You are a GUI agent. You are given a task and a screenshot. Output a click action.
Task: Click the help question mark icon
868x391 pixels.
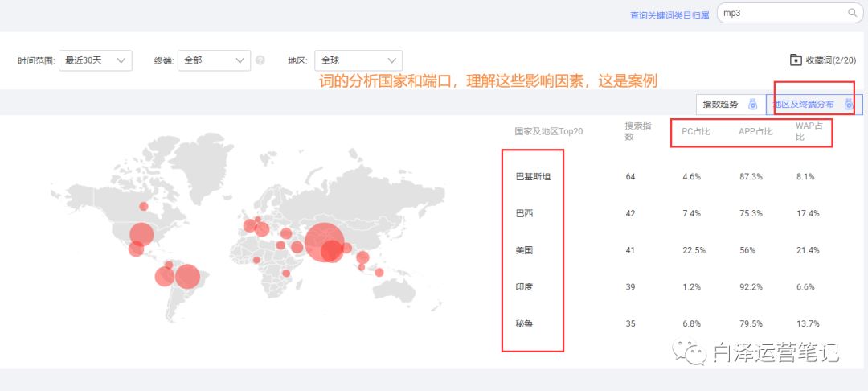point(260,60)
